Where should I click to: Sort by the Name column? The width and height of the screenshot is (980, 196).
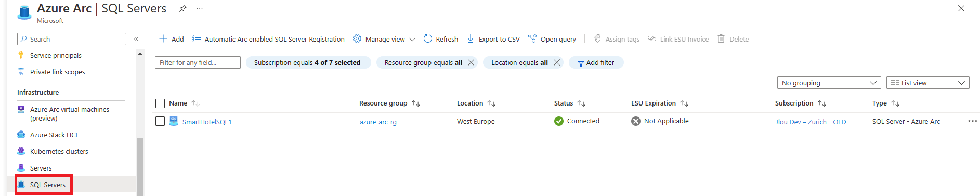[184, 103]
